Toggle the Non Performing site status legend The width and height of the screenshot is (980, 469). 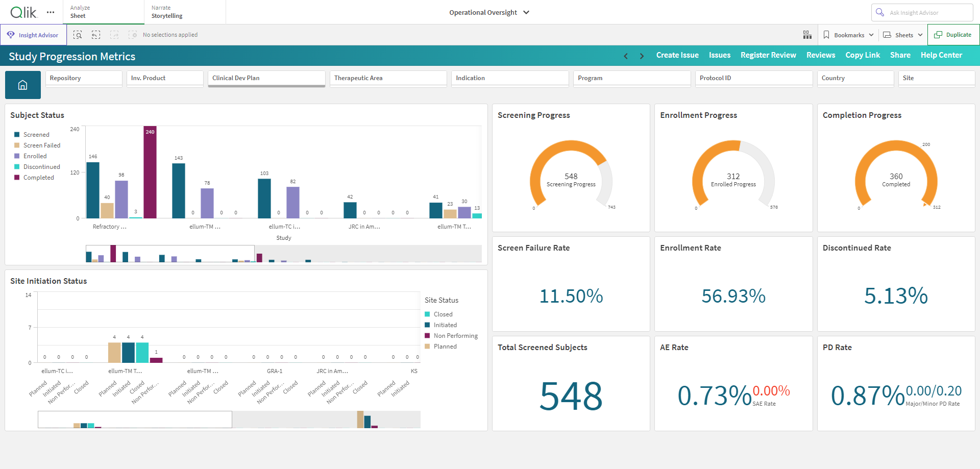click(451, 336)
